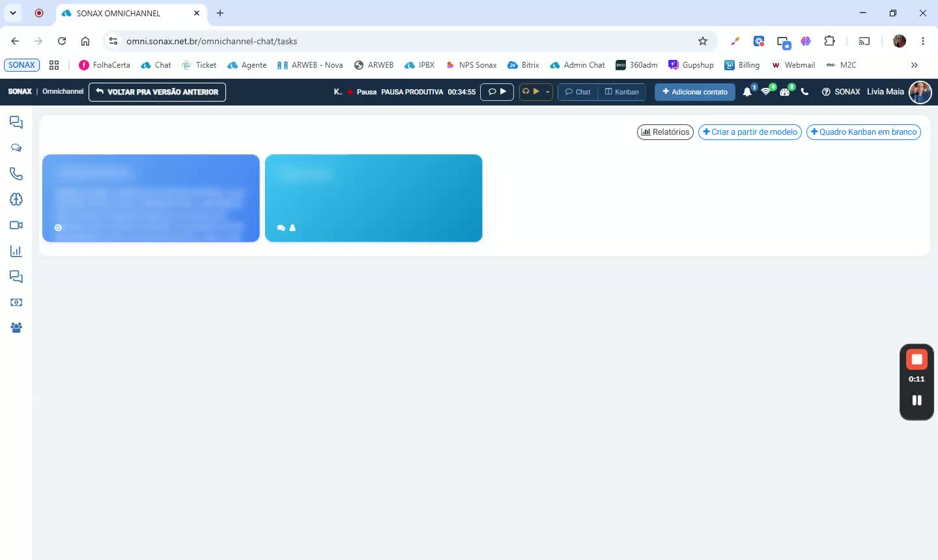Click Voltar pra versão anterior button
Screen dimensions: 938x560
coord(157,92)
